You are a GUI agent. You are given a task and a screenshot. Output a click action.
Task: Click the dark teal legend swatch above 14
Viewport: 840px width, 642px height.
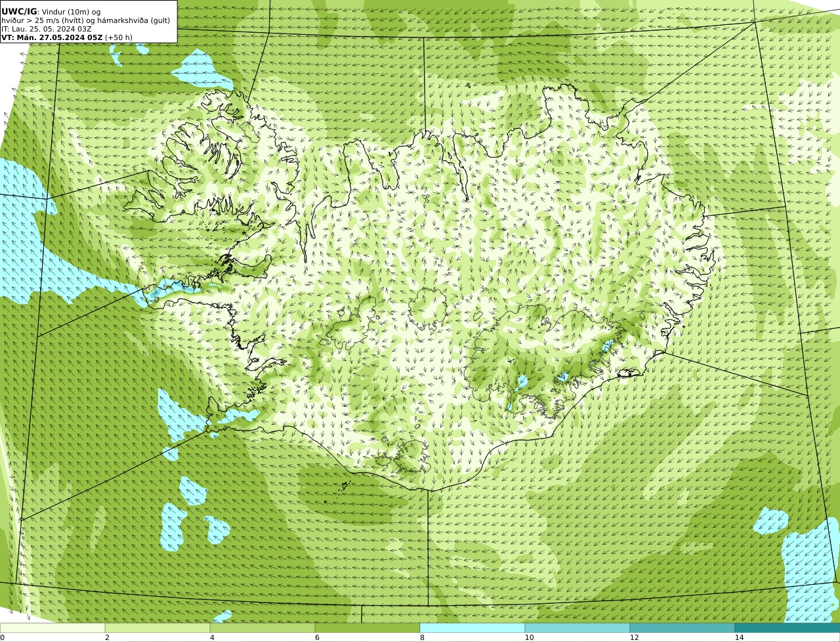[x=787, y=628]
